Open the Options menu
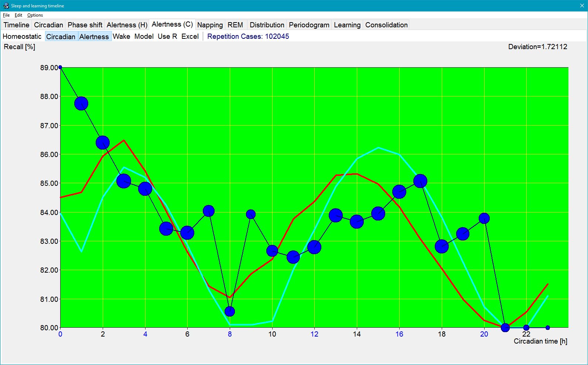This screenshot has height=365, width=588. pos(35,15)
